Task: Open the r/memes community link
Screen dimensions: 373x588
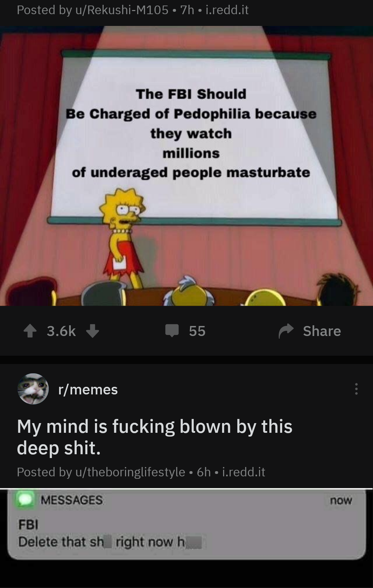Action: 88,390
